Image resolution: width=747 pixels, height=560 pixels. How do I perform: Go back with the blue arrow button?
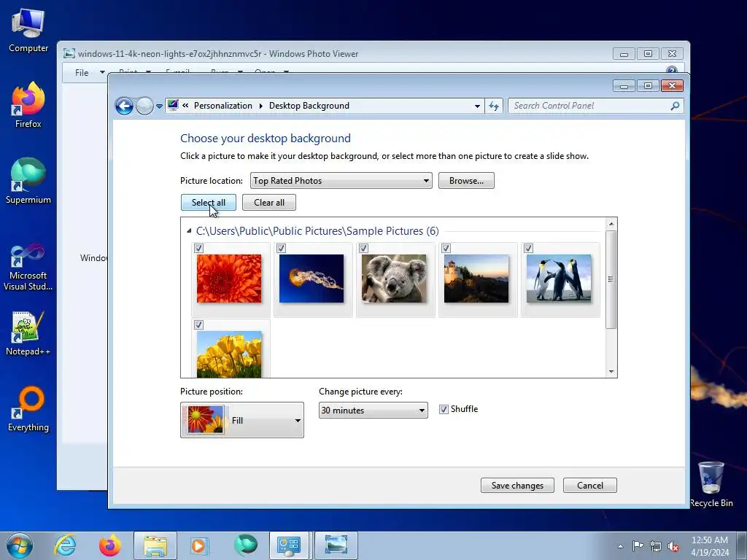pos(124,106)
